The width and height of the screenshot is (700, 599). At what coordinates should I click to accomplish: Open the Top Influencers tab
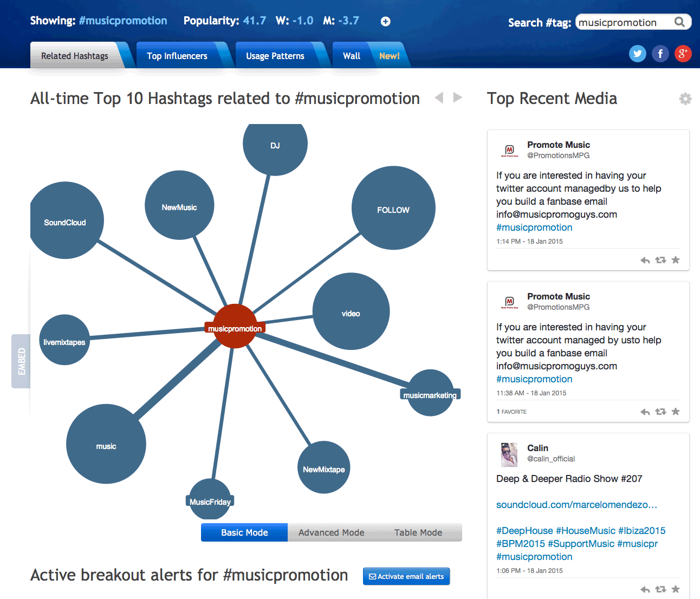pyautogui.click(x=177, y=56)
